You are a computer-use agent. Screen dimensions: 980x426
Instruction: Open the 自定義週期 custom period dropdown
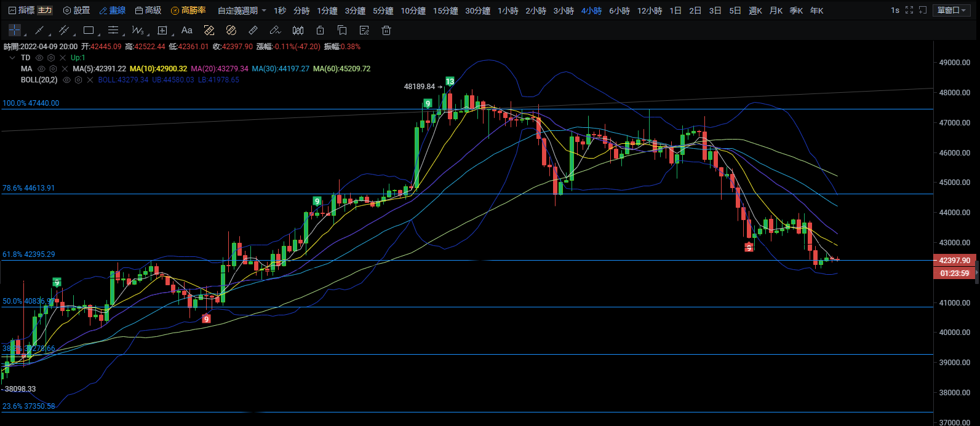[x=242, y=10]
